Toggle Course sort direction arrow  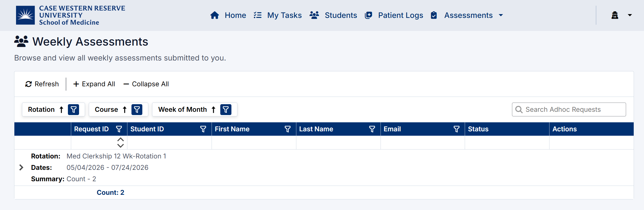(125, 110)
